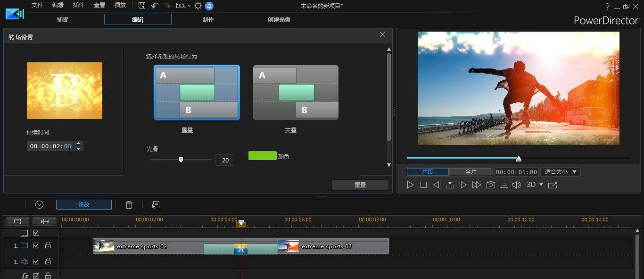The width and height of the screenshot is (644, 279).
Task: Open the 适合大小 zoom dropdown
Action: click(x=560, y=172)
